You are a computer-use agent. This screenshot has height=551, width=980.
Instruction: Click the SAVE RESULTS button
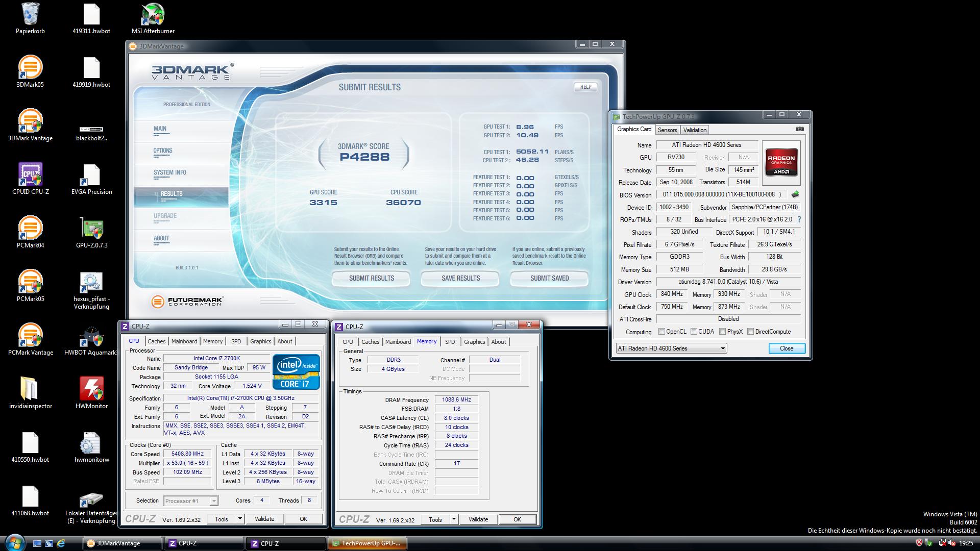click(x=460, y=279)
